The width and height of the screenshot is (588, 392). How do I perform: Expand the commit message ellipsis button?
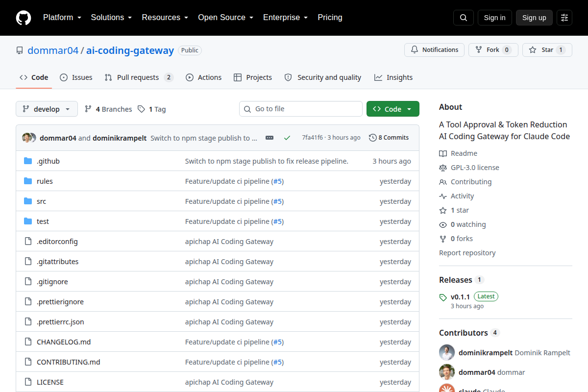[269, 138]
